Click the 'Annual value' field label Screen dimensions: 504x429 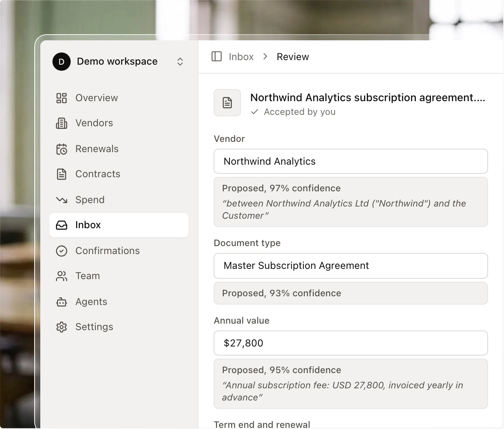point(242,321)
